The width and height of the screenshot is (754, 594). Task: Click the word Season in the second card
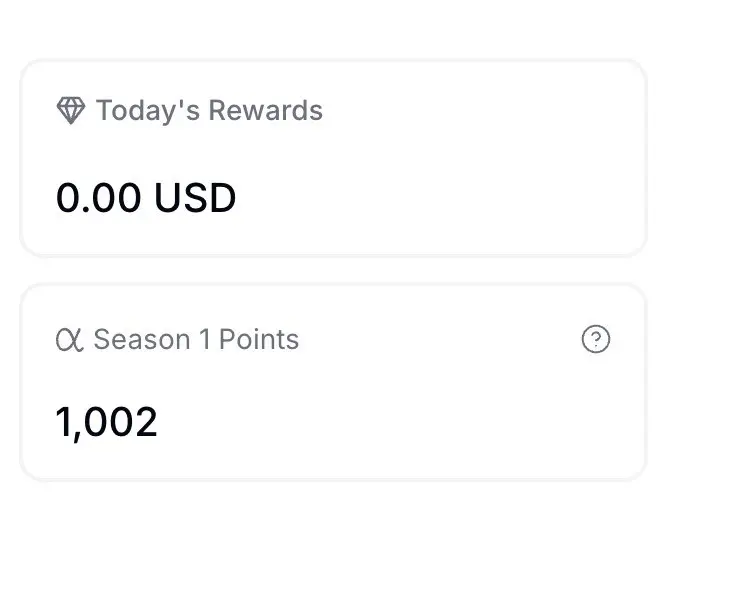point(142,340)
